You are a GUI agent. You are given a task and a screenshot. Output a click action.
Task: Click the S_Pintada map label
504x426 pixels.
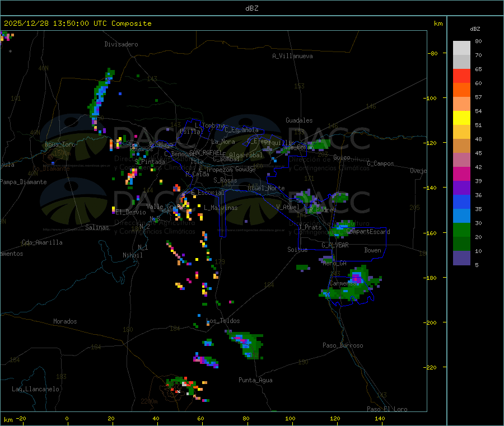coord(150,162)
